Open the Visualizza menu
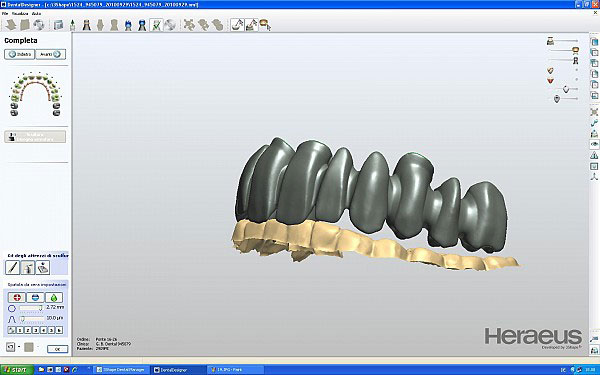Viewport: 600px width, 375px height. (20, 13)
